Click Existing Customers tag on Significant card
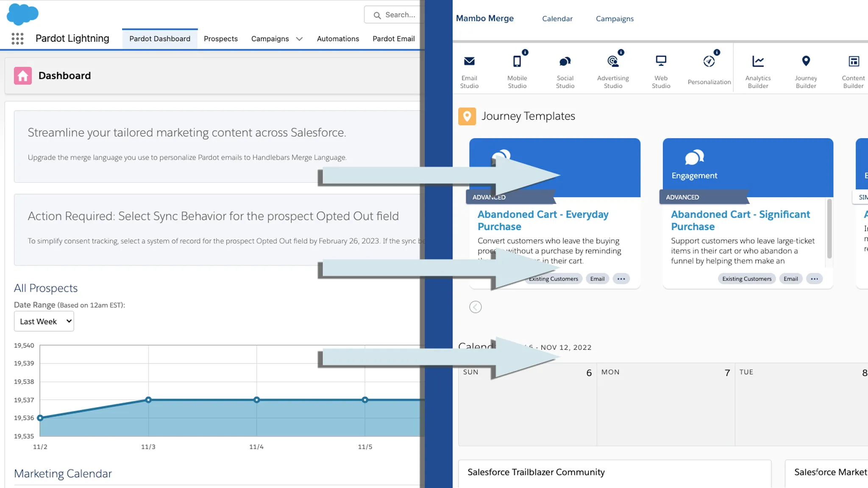The width and height of the screenshot is (868, 488). pos(747,279)
